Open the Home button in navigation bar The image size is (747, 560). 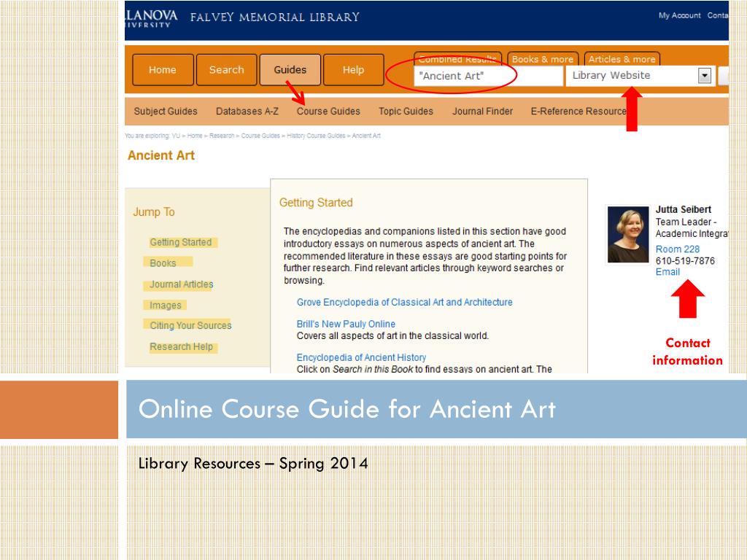point(163,70)
